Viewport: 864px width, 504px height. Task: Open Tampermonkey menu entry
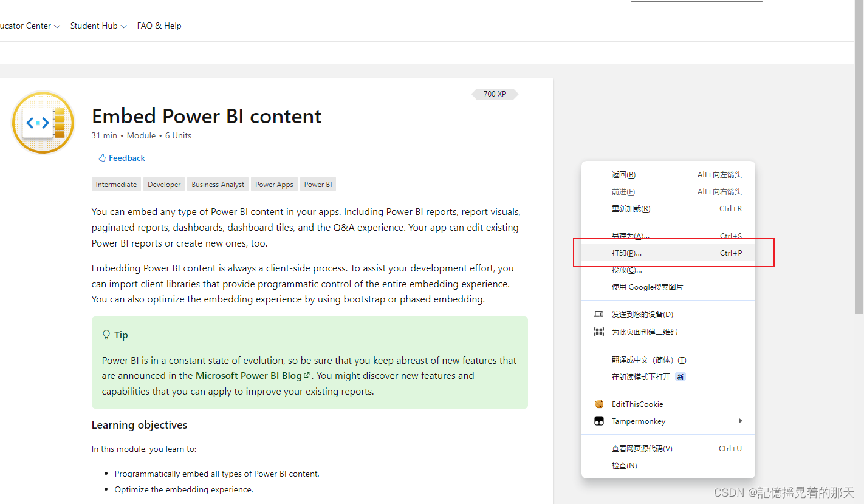[668, 421]
